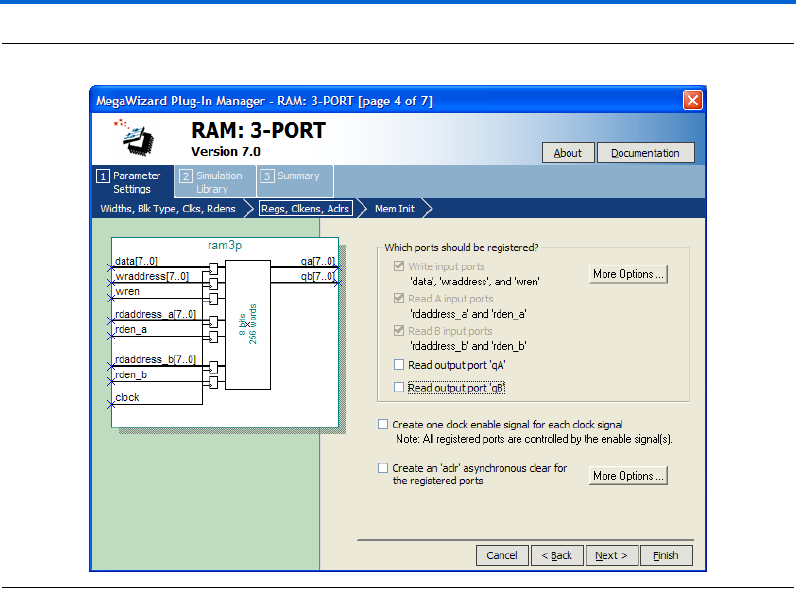796x589 pixels.
Task: Click the 'Which ports should be registered?' label
Action: (x=461, y=247)
